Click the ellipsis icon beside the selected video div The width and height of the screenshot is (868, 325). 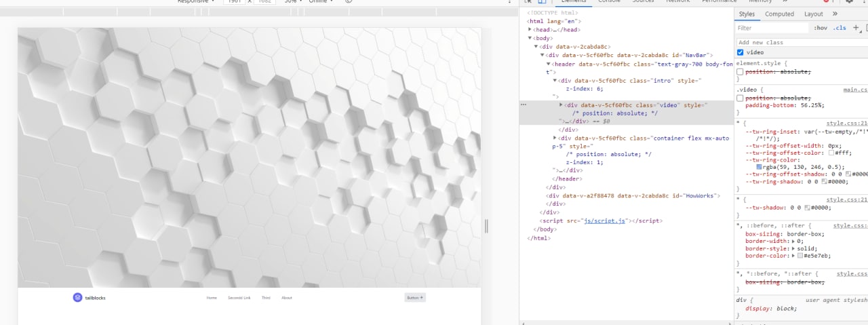pos(523,105)
